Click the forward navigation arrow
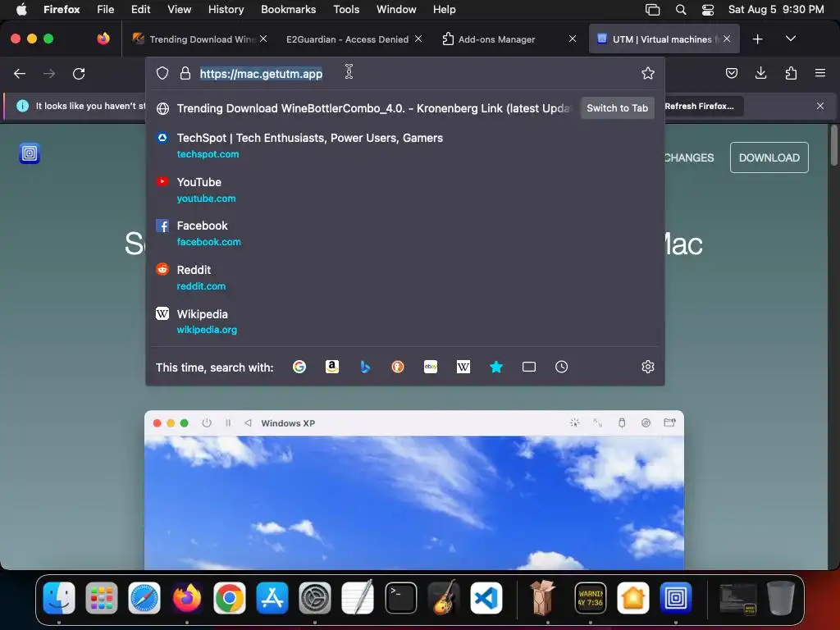 (x=49, y=73)
